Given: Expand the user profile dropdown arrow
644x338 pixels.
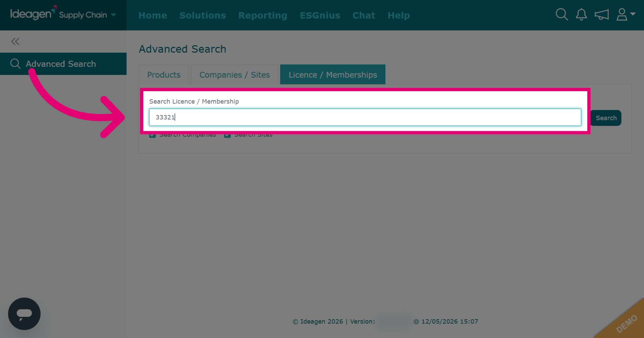Looking at the screenshot, I should coord(633,14).
